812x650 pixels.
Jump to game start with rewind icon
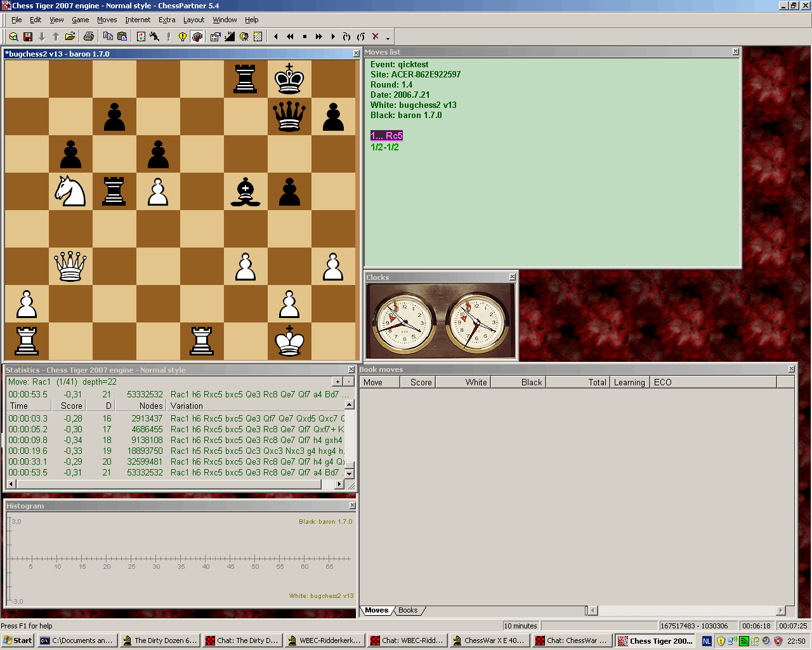(291, 37)
